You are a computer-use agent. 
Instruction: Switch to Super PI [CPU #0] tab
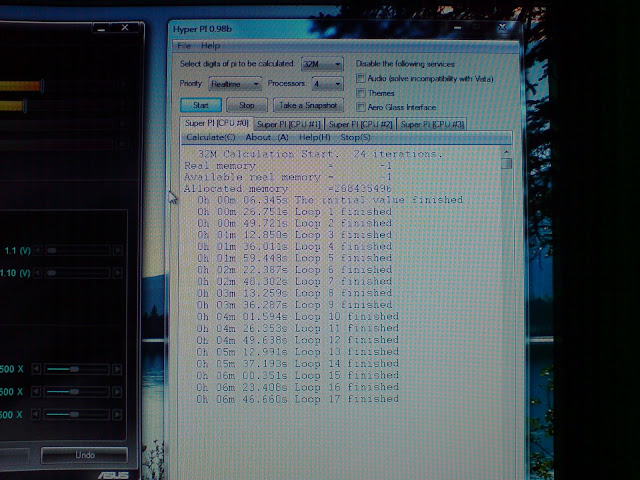[216, 123]
